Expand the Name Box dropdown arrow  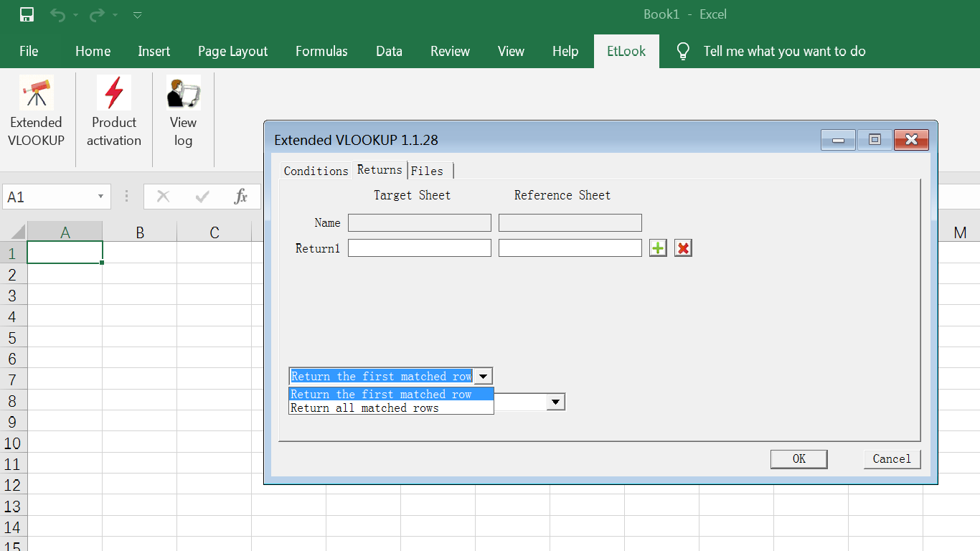pyautogui.click(x=100, y=197)
